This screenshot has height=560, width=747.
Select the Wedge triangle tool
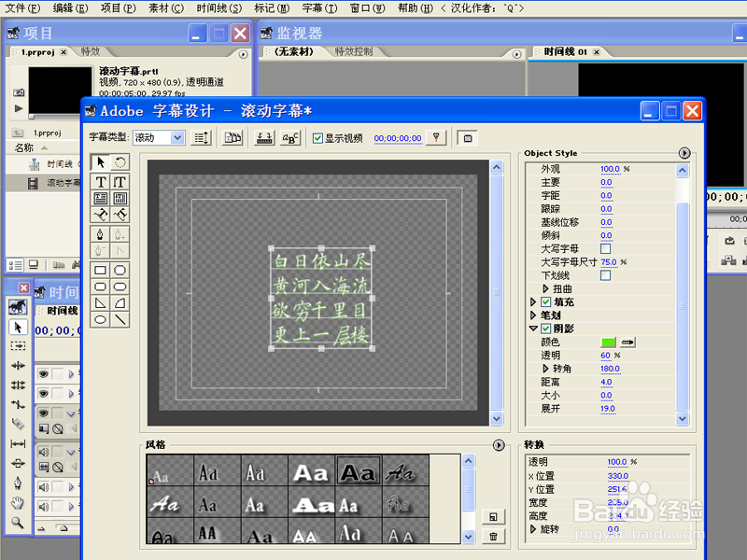[101, 302]
